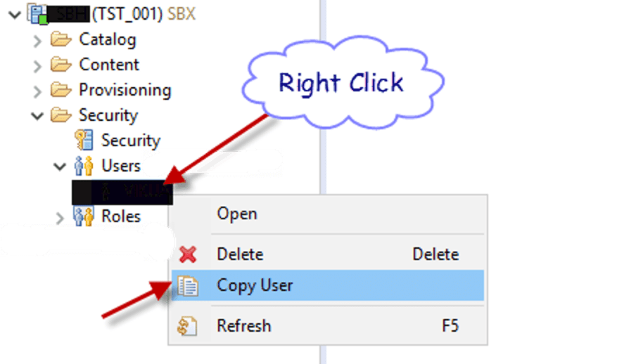Expand the Content folder chevron
Viewport: 636px width, 364px height.
(x=37, y=66)
